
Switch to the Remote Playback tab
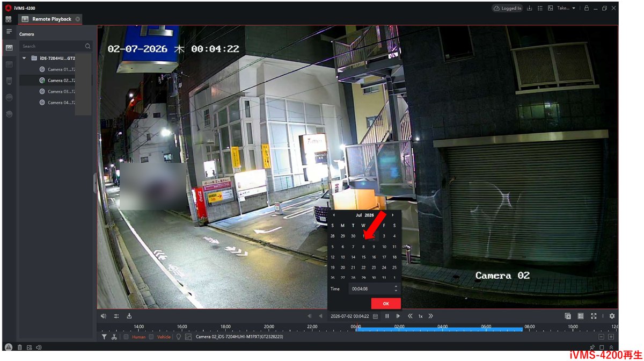(x=51, y=19)
